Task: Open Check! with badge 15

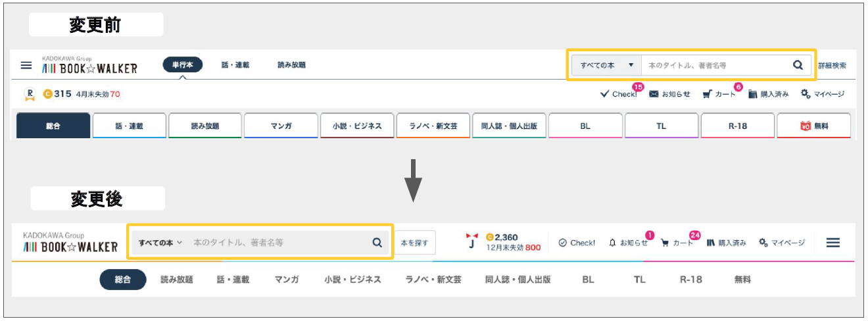Action: [619, 94]
